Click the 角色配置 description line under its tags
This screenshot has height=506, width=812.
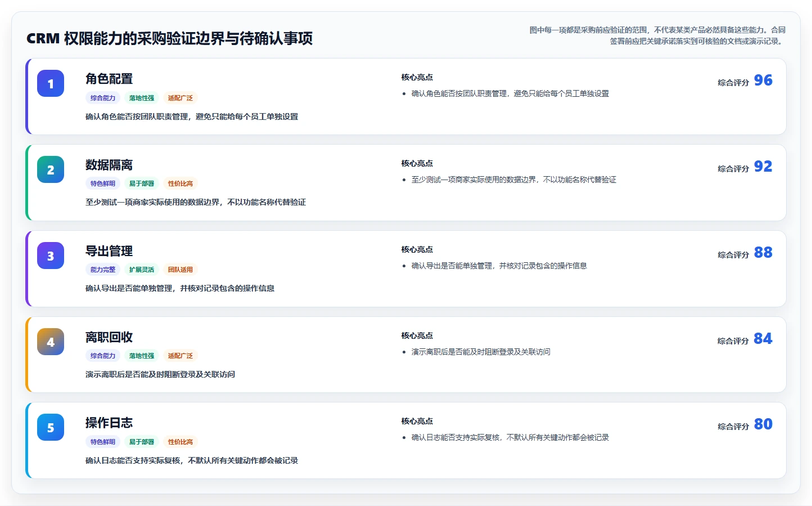click(x=192, y=117)
